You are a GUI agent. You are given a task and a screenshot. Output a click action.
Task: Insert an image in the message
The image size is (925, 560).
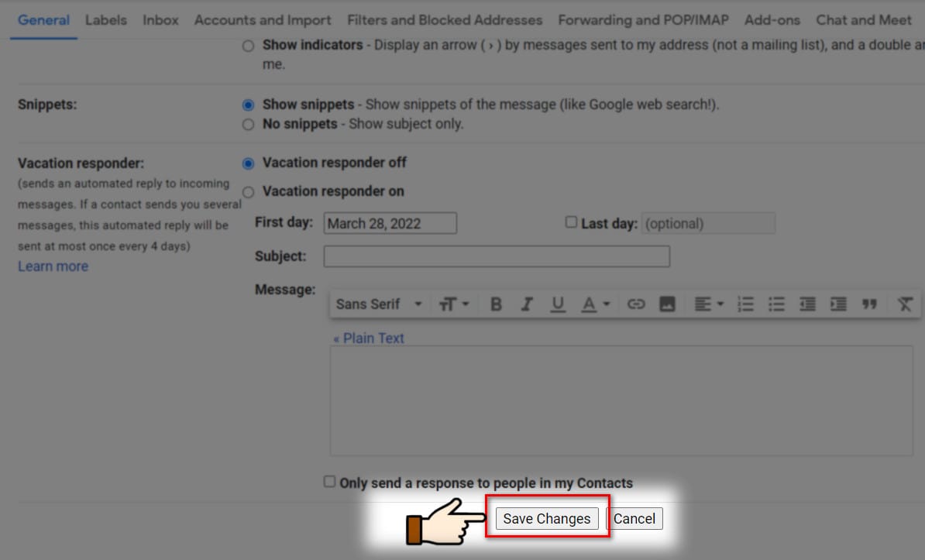click(x=666, y=304)
